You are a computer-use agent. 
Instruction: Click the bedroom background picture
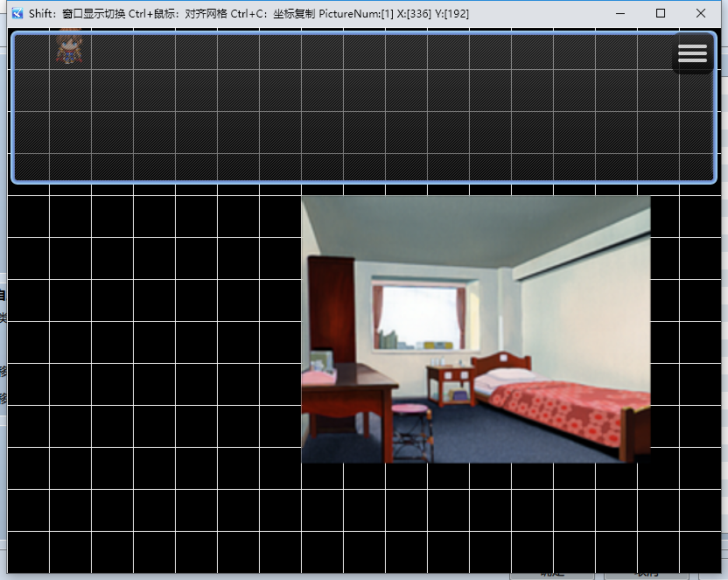pyautogui.click(x=476, y=330)
